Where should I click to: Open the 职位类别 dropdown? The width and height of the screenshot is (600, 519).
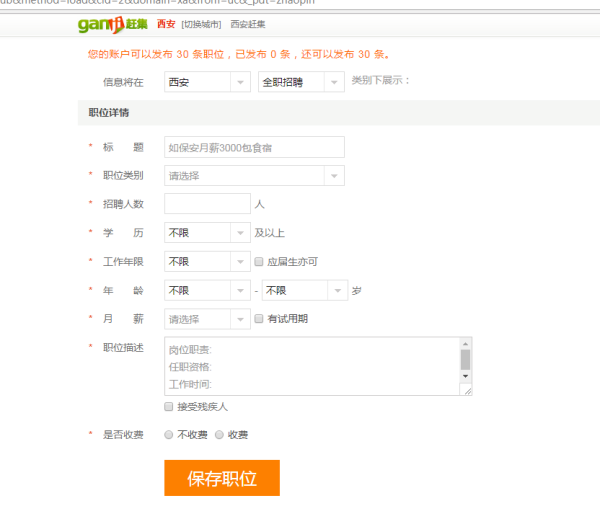pos(254,176)
